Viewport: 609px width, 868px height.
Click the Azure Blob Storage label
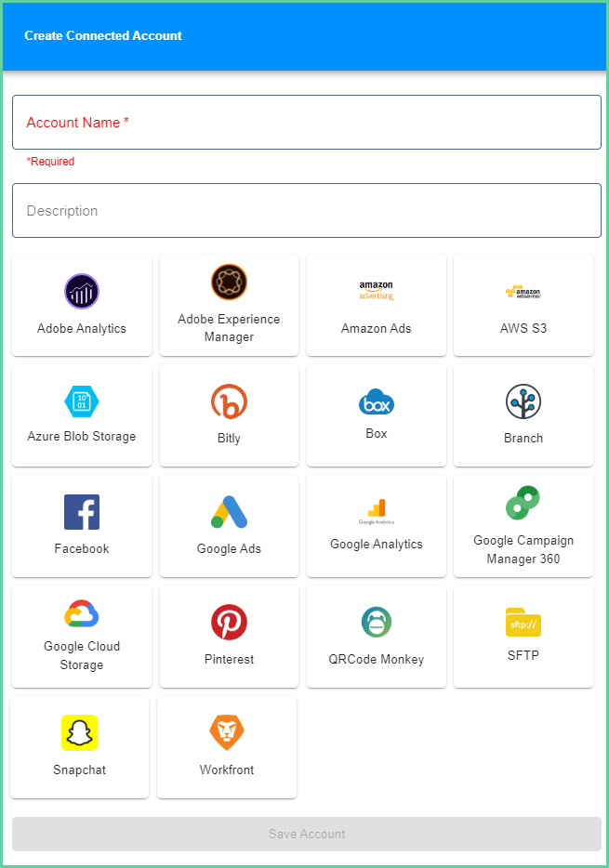click(x=82, y=436)
